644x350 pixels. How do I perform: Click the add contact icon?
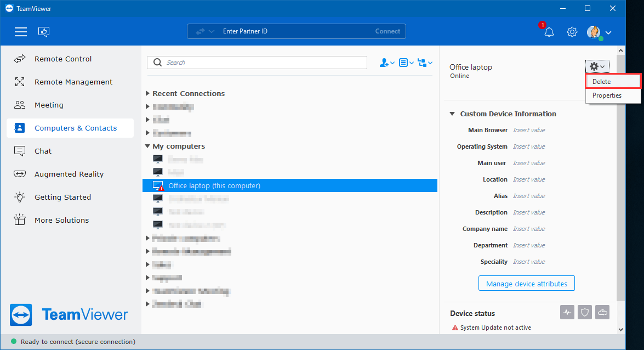[x=386, y=63]
